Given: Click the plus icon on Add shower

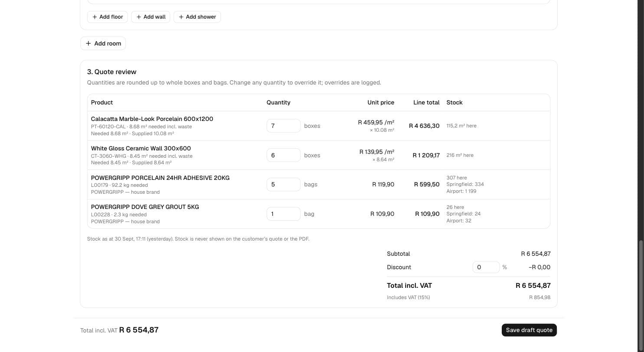Looking at the screenshot, I should click(x=181, y=17).
